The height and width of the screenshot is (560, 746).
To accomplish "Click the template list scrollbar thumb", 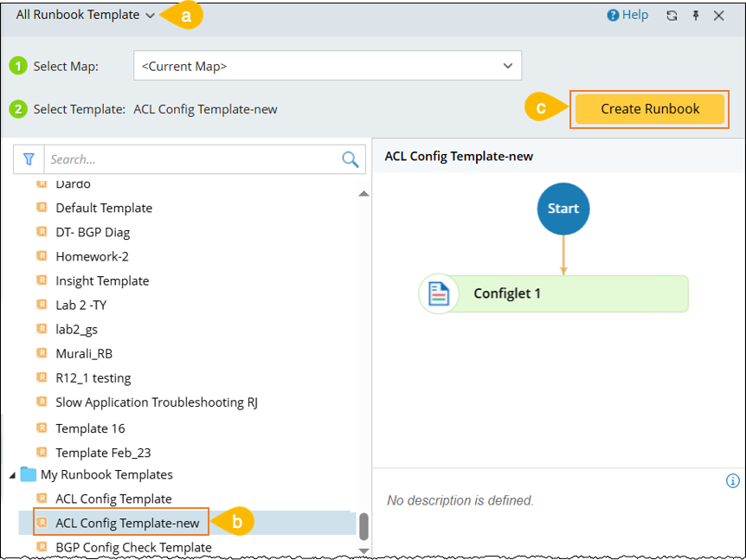I will point(363,525).
